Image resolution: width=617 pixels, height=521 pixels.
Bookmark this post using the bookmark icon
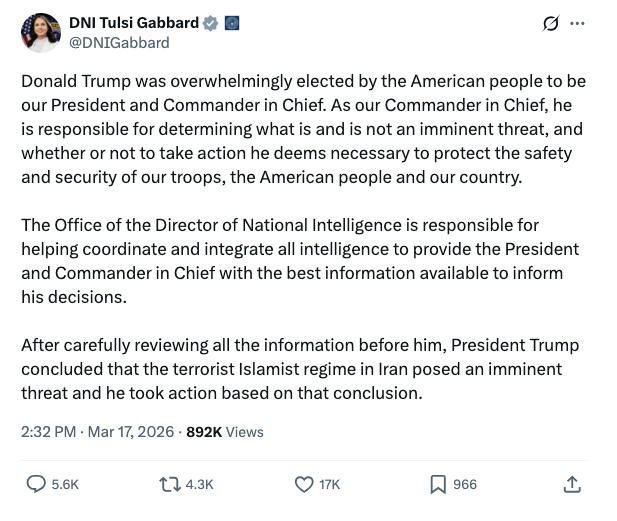pos(437,484)
